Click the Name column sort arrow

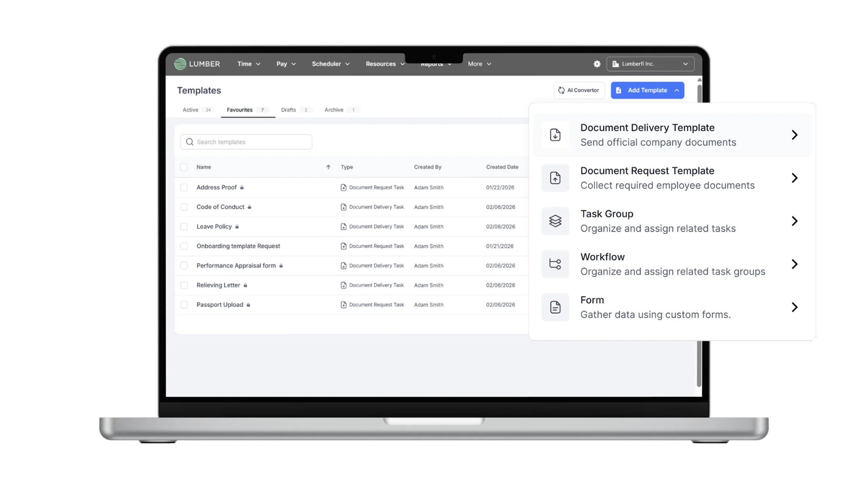coord(328,167)
